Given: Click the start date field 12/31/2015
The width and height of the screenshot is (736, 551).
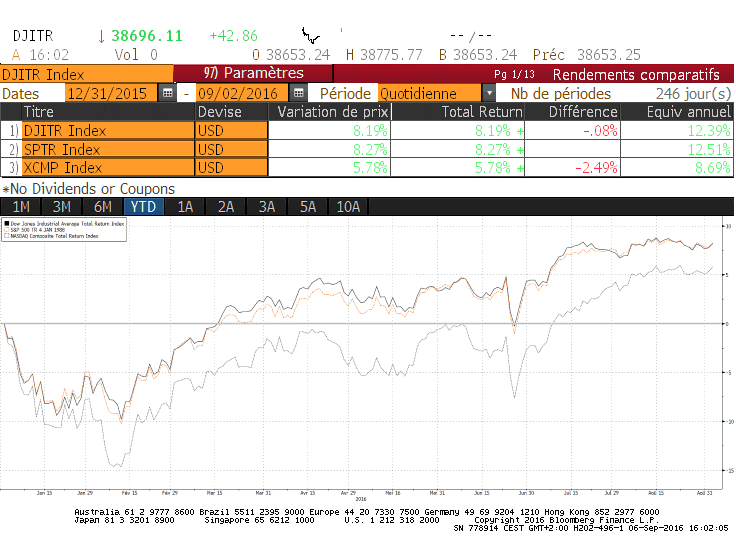Looking at the screenshot, I should 112,93.
